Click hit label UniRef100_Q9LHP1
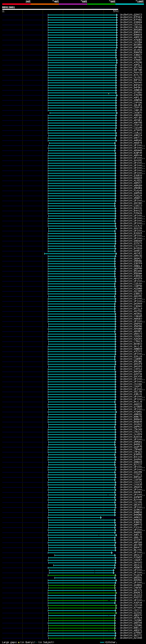The width and height of the screenshot is (146, 644). pyautogui.click(x=131, y=106)
